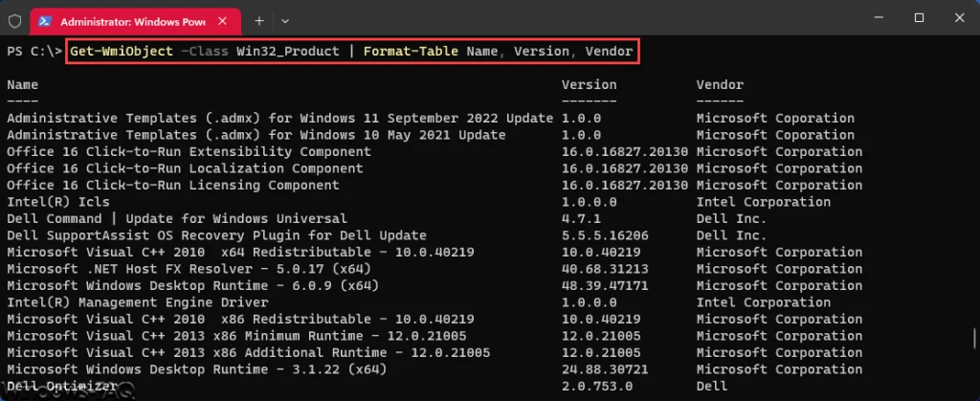The height and width of the screenshot is (401, 980).
Task: Click version 24.88.30721 value
Action: [605, 369]
